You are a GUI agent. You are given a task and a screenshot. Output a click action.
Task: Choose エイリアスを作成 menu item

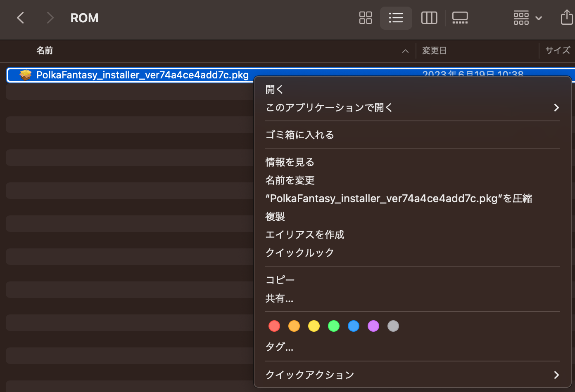point(412,234)
